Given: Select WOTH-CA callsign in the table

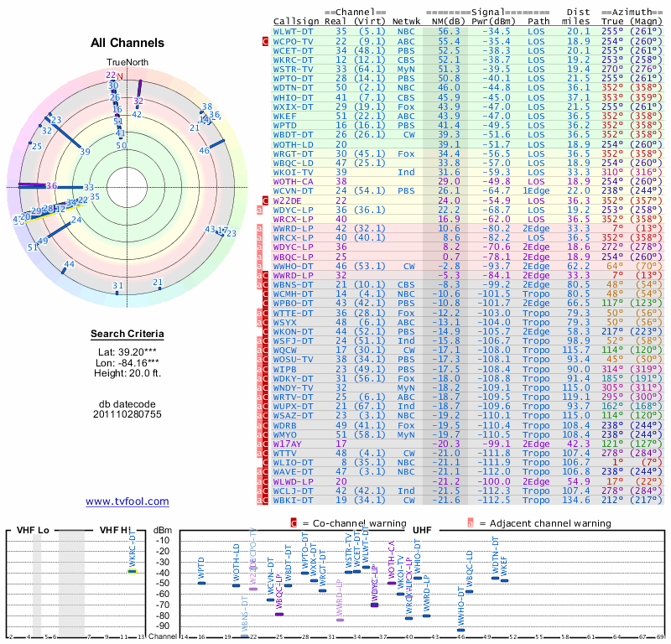Looking at the screenshot, I should pyautogui.click(x=293, y=181).
